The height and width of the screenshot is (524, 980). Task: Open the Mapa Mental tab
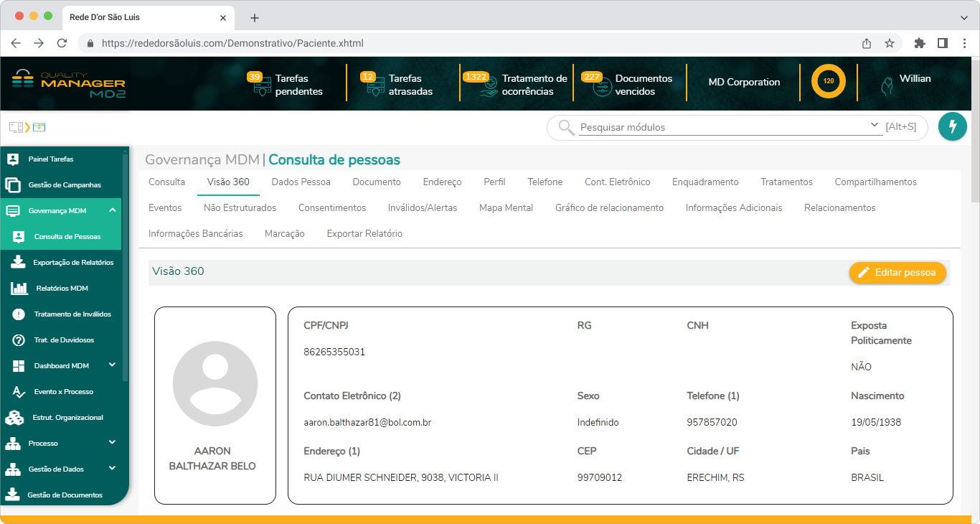point(505,207)
